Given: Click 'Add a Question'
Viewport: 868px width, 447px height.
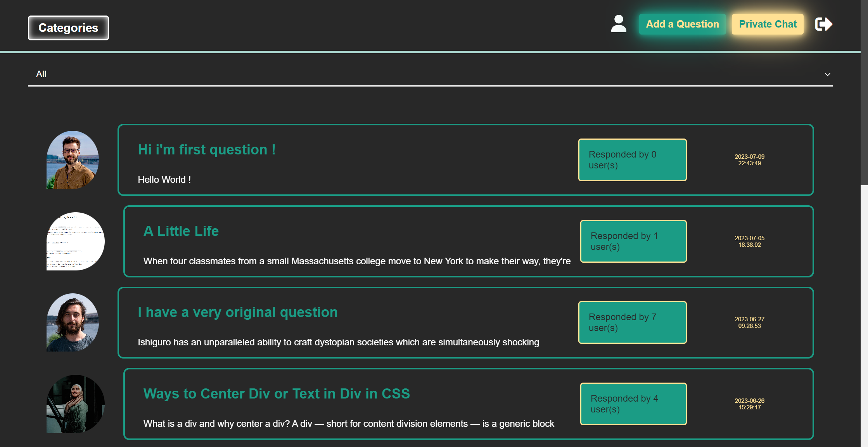Looking at the screenshot, I should [682, 24].
